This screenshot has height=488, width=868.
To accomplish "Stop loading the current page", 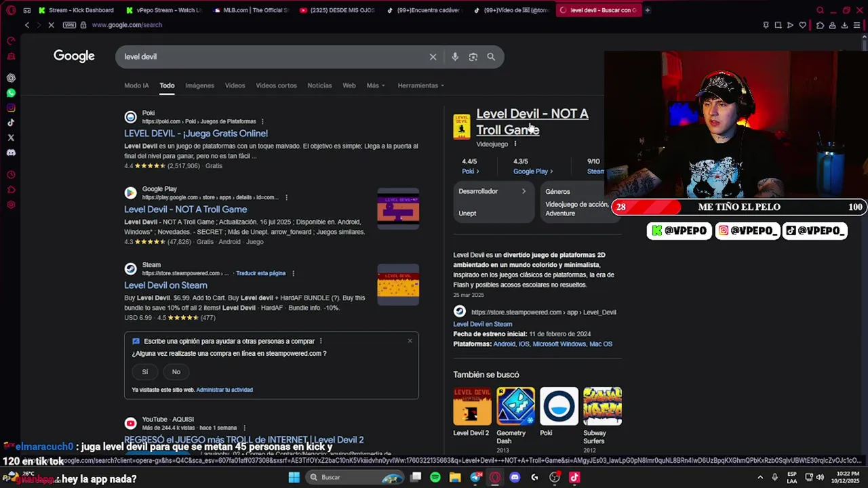I will click(51, 25).
